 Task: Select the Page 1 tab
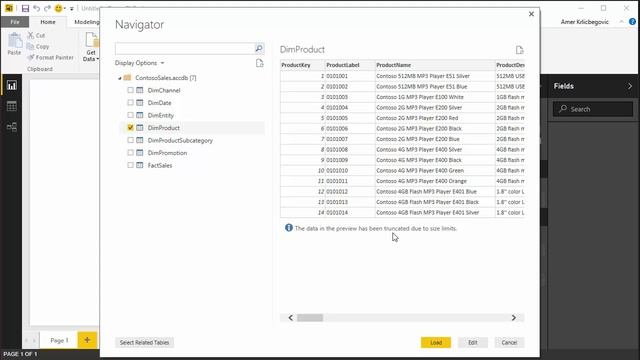click(x=59, y=340)
